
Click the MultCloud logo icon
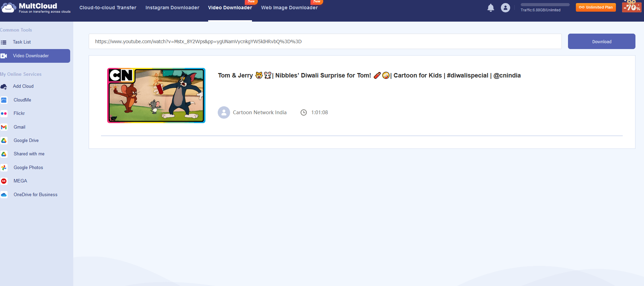[9, 8]
